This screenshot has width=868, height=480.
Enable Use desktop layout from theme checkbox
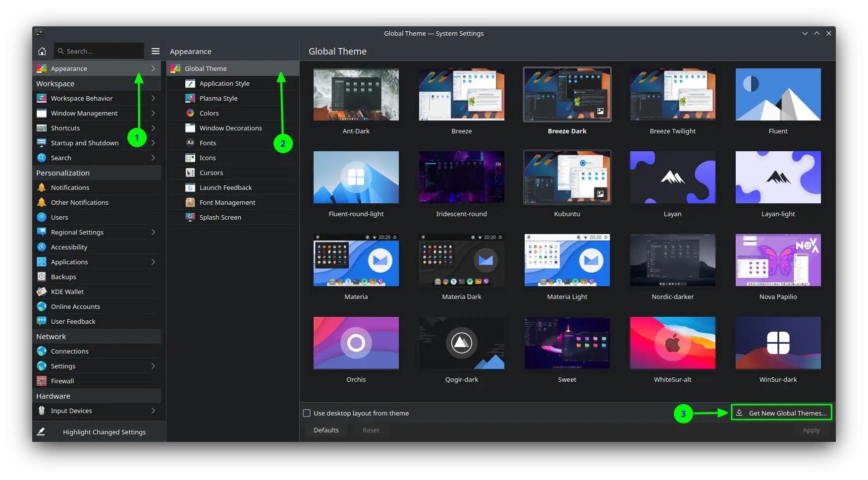click(x=307, y=413)
